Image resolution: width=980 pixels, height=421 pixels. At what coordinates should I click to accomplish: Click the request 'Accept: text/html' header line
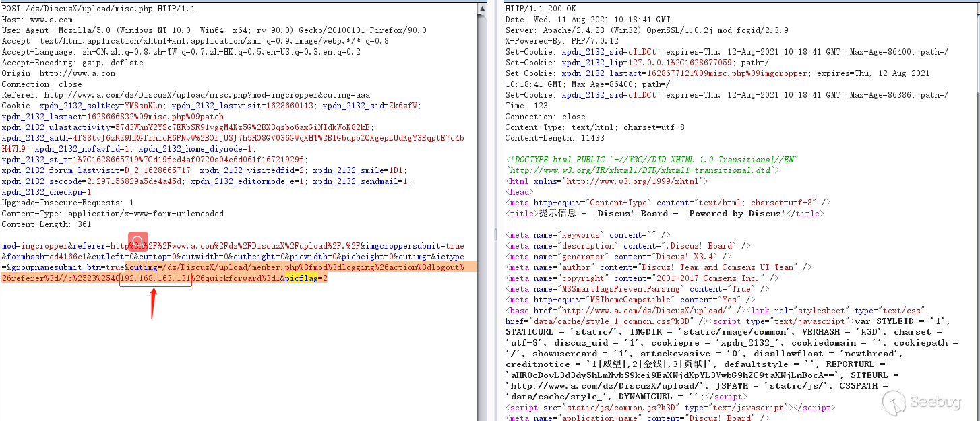(195, 41)
